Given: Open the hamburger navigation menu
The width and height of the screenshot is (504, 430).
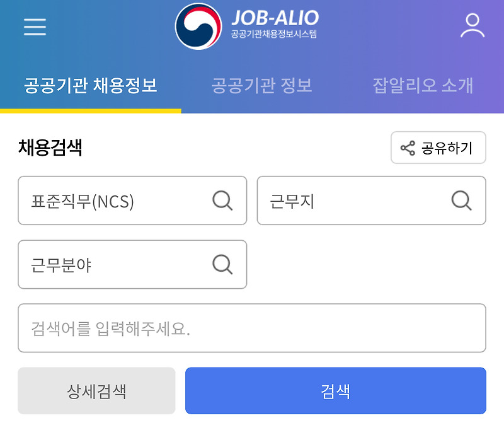Looking at the screenshot, I should click(x=34, y=26).
